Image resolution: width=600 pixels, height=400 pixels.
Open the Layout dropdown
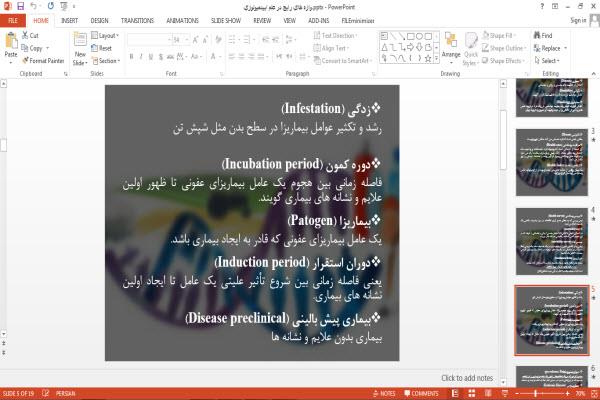tap(105, 36)
